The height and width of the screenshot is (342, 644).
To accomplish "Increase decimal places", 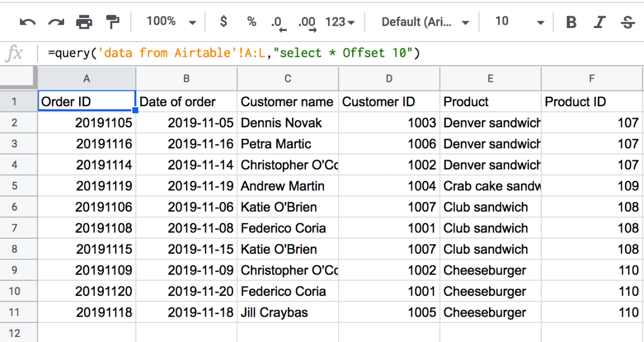I will pos(307,23).
